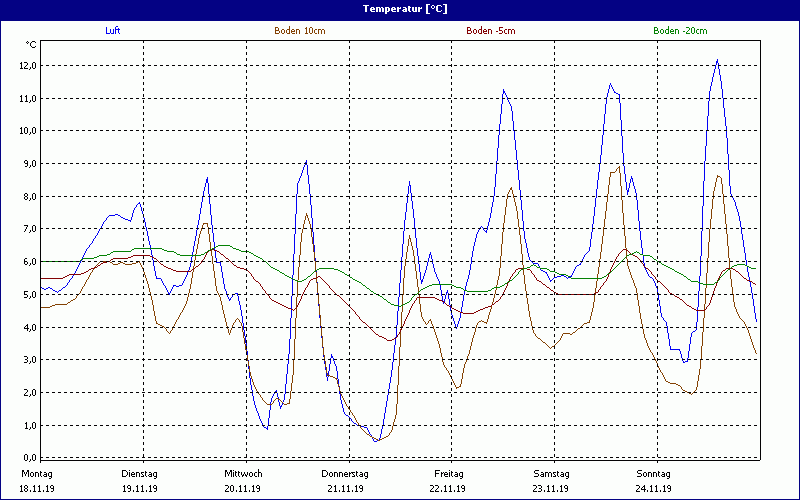Image resolution: width=800 pixels, height=500 pixels.
Task: Click the 4,0 y-axis value
Action: tap(29, 327)
